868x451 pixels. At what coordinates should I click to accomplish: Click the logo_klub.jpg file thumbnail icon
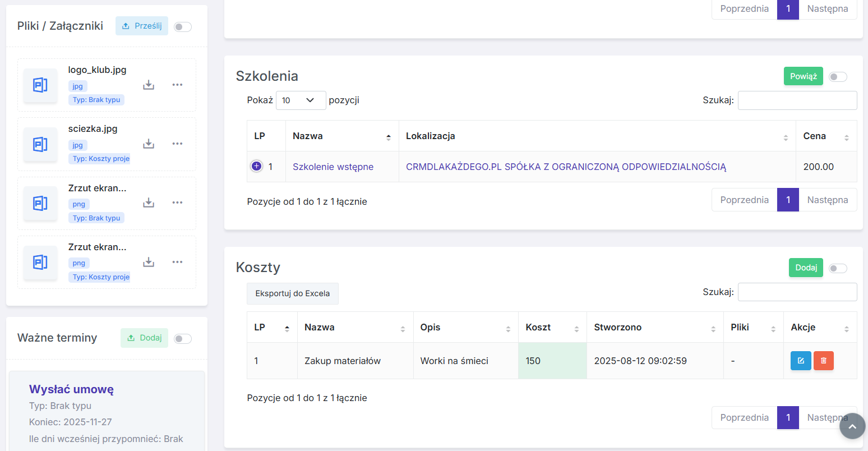(40, 85)
